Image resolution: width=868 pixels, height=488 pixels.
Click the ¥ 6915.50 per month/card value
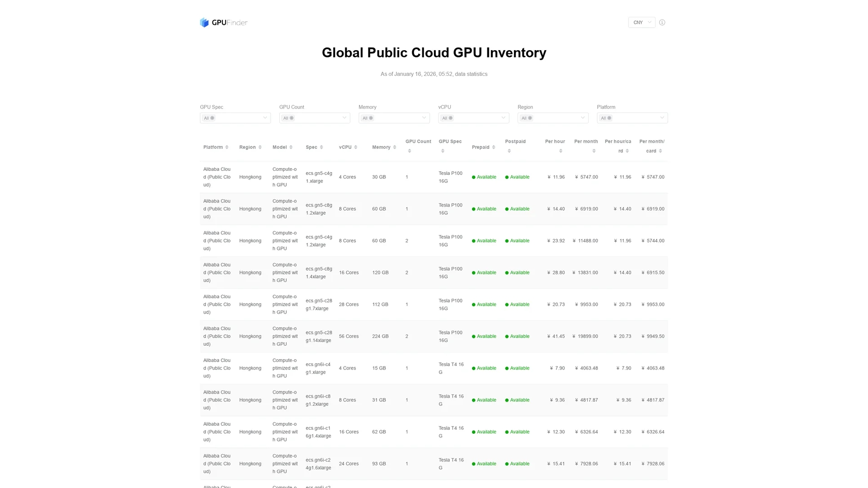tap(653, 272)
